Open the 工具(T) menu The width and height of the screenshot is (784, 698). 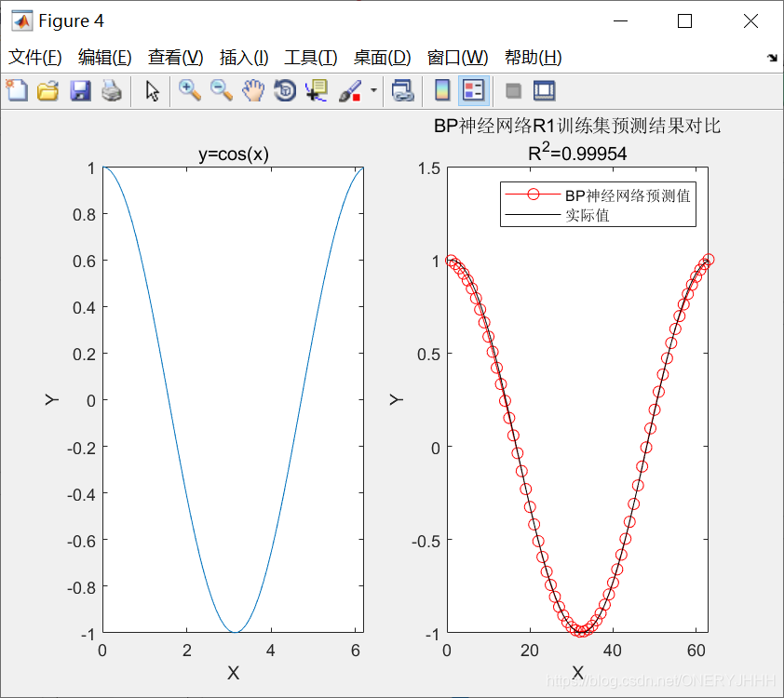click(310, 57)
